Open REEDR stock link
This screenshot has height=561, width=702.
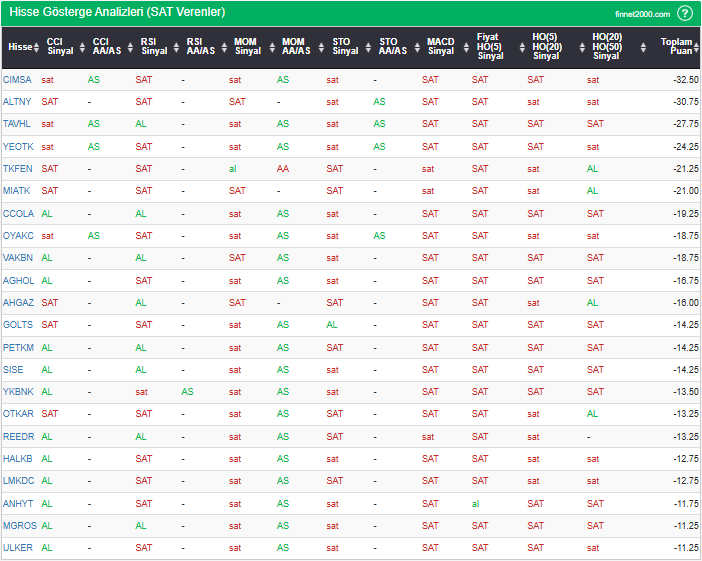(18, 437)
